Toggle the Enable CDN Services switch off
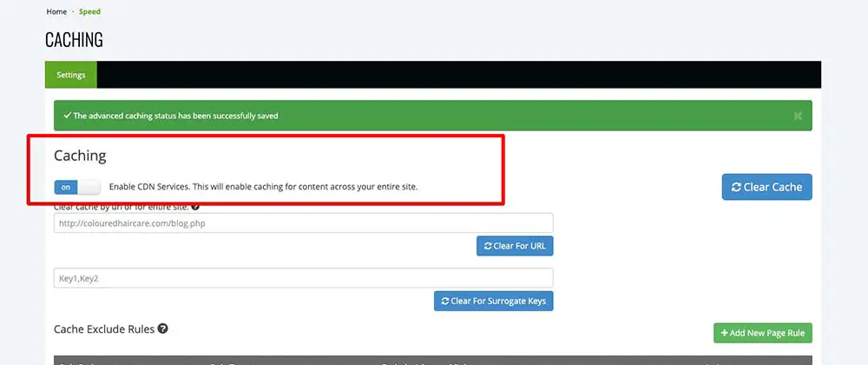868x365 pixels. tap(77, 187)
